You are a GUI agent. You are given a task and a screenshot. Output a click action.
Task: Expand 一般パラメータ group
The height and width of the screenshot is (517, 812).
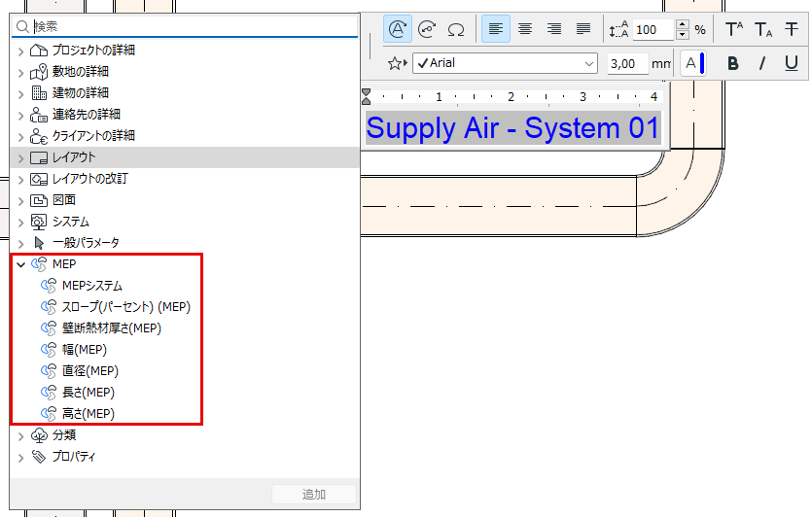click(20, 244)
